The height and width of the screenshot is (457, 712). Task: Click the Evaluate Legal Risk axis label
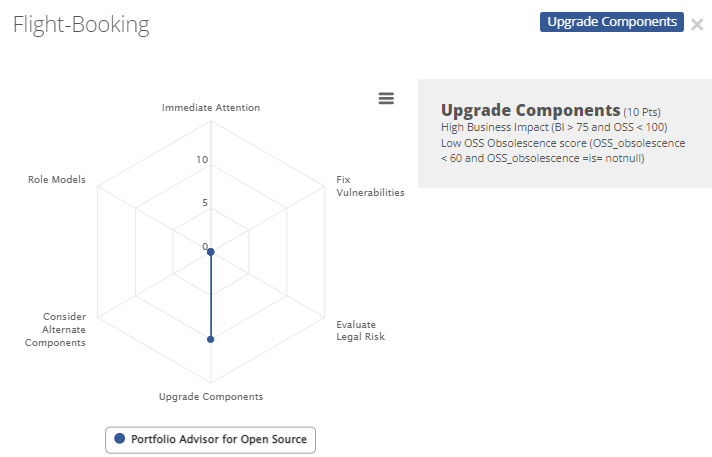click(x=361, y=330)
